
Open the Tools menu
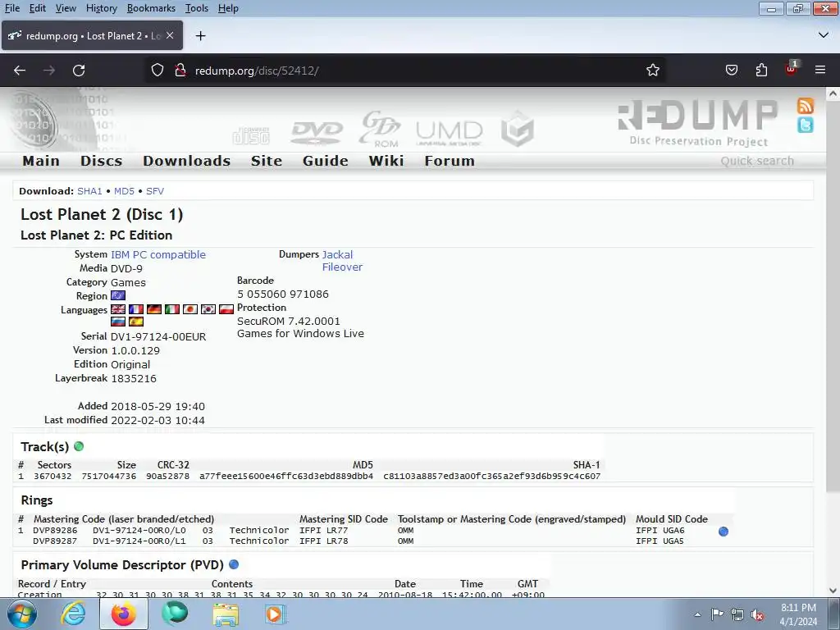[197, 8]
